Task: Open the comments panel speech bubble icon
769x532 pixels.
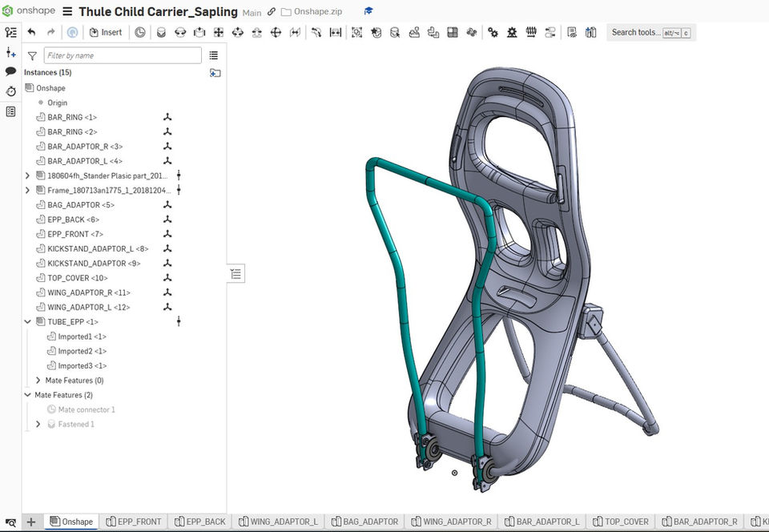Action: point(10,71)
